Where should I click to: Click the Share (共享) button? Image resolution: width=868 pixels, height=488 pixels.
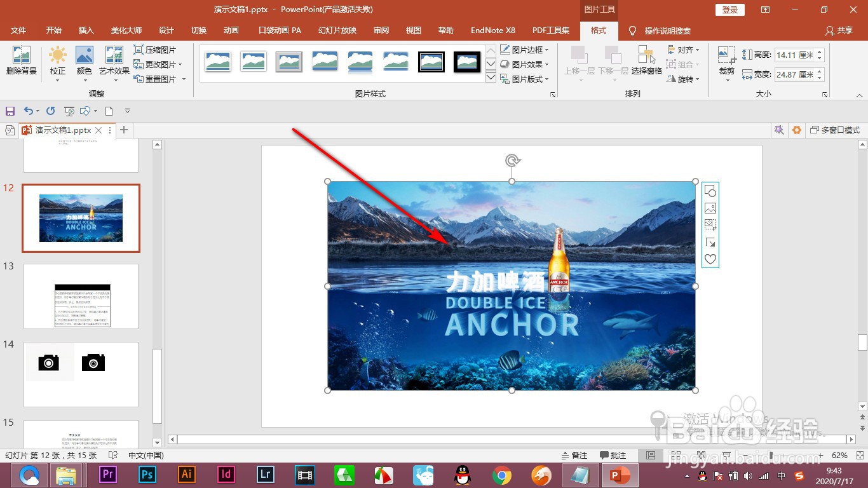tap(839, 30)
